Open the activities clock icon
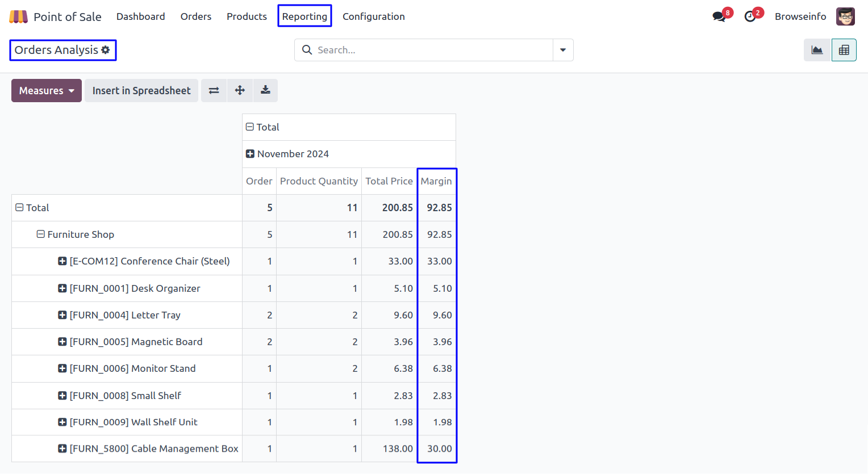The image size is (868, 474). 750,16
